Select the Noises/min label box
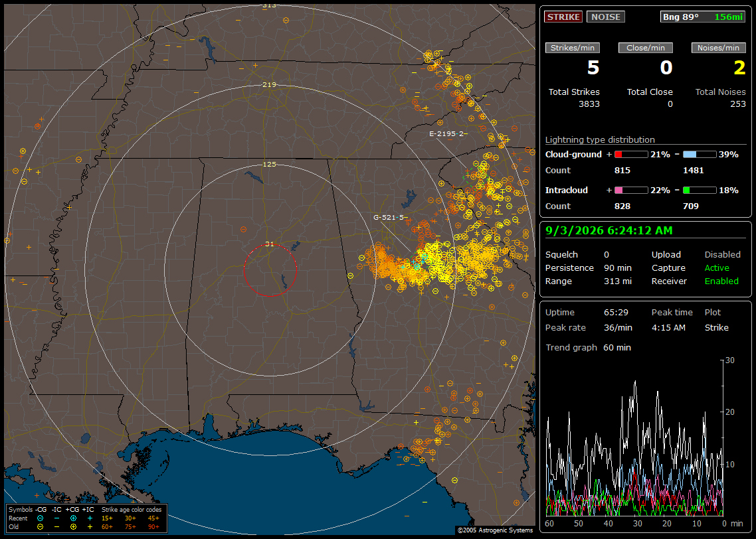The image size is (756, 539). point(718,48)
